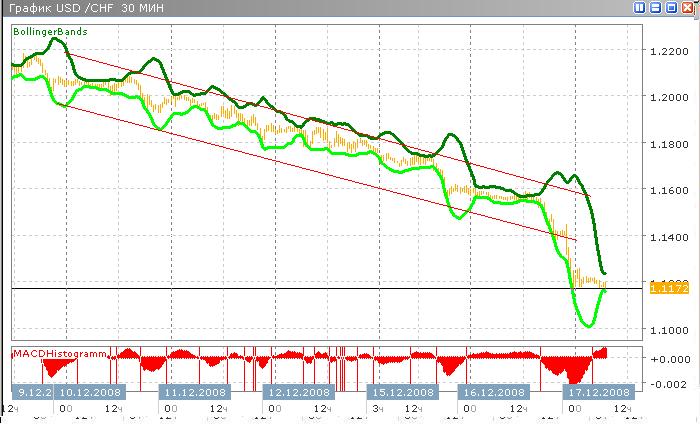Click the horizontal tile window icon in title bar
The height and width of the screenshot is (424, 700).
(x=655, y=8)
